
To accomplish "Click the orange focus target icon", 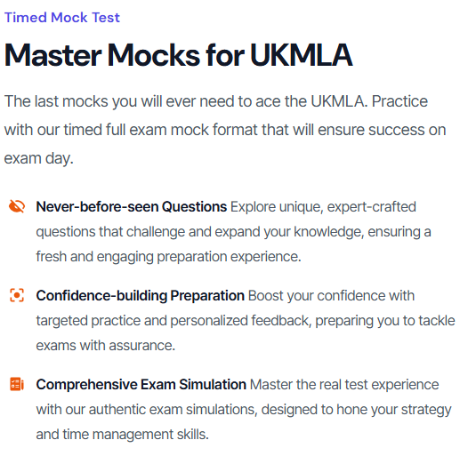I will [17, 295].
